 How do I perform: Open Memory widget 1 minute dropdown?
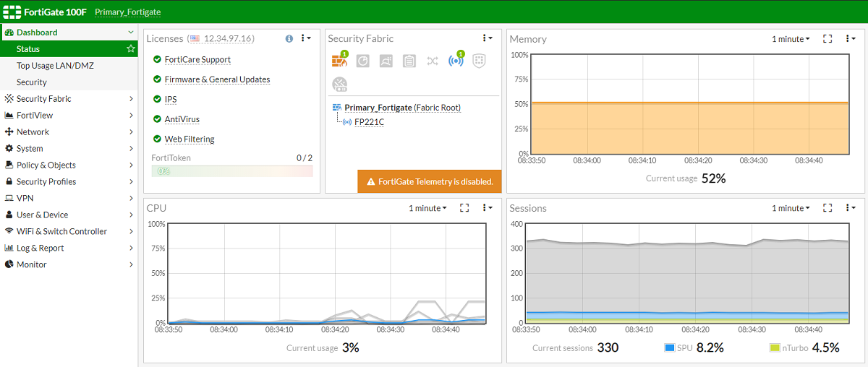[x=791, y=39]
